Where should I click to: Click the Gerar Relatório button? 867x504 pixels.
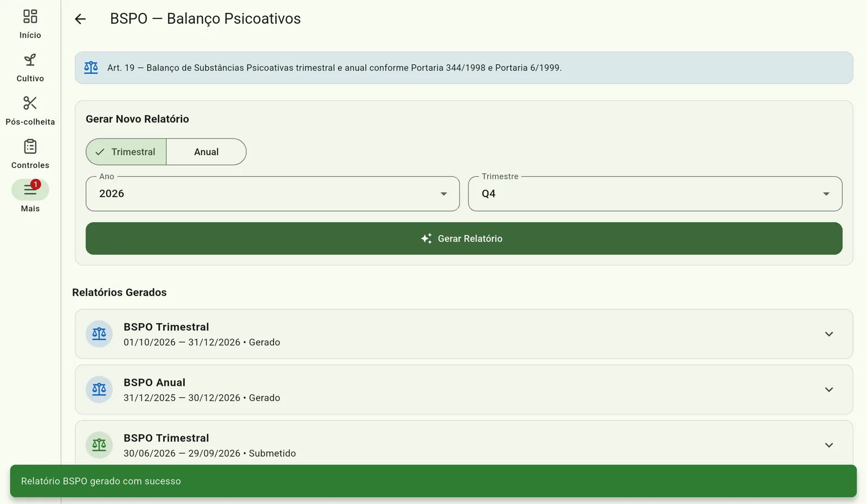pyautogui.click(x=464, y=238)
